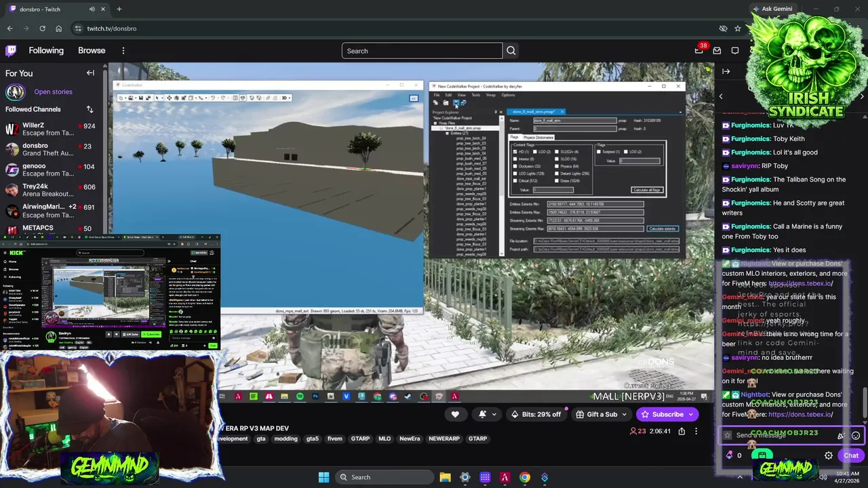868x488 pixels.
Task: Open the Twitch home logo
Action: point(11,51)
